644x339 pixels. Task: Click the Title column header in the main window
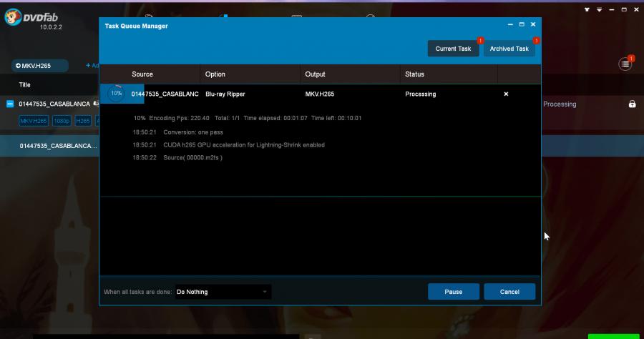coord(24,85)
